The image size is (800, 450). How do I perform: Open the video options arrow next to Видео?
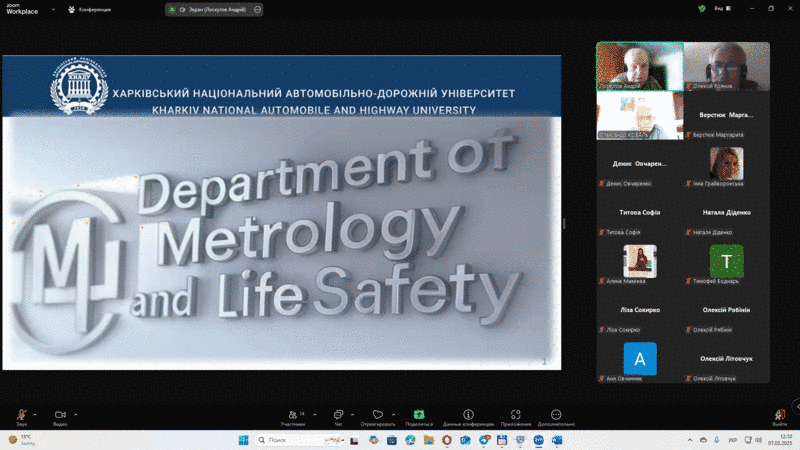[x=76, y=415]
